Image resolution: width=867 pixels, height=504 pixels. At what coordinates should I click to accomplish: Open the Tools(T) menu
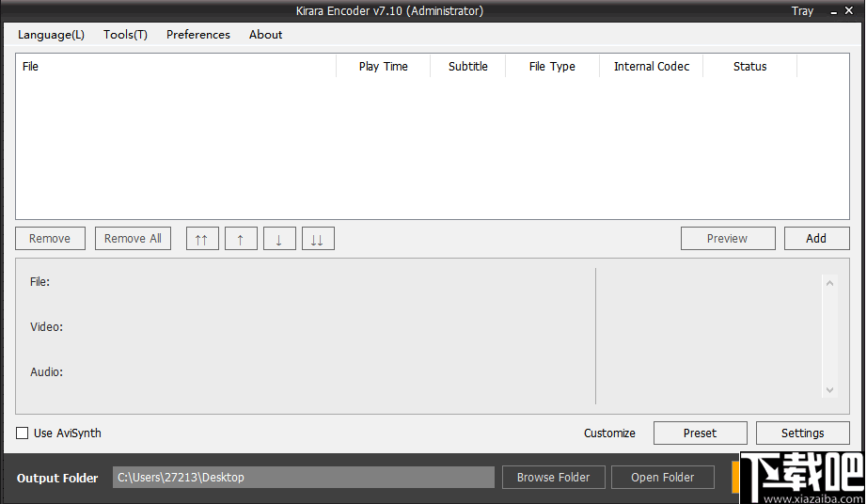(x=125, y=34)
